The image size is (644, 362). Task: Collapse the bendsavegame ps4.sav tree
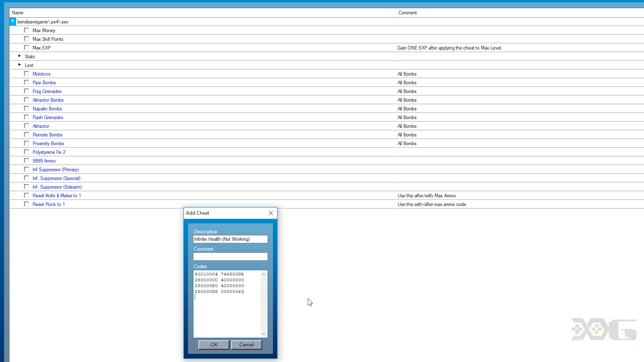tap(13, 21)
